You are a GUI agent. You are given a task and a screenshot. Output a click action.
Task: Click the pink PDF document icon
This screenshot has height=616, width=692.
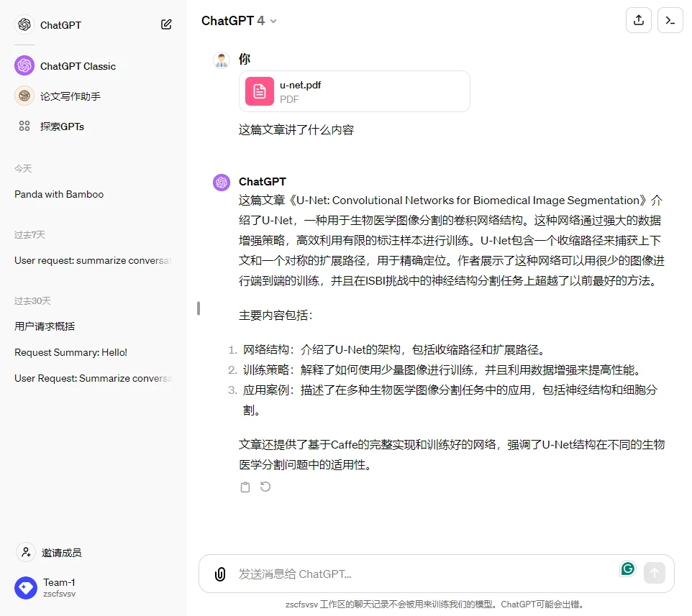260,91
